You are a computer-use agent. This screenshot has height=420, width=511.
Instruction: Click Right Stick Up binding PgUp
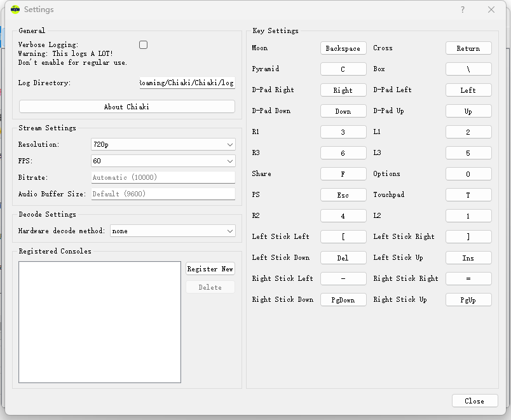pos(468,300)
